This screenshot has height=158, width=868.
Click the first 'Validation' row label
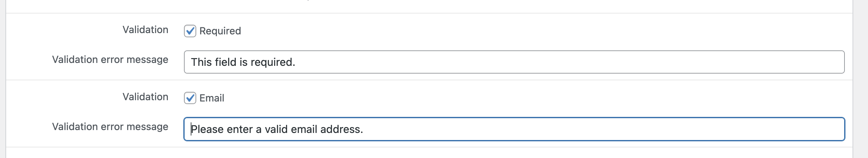pos(145,30)
